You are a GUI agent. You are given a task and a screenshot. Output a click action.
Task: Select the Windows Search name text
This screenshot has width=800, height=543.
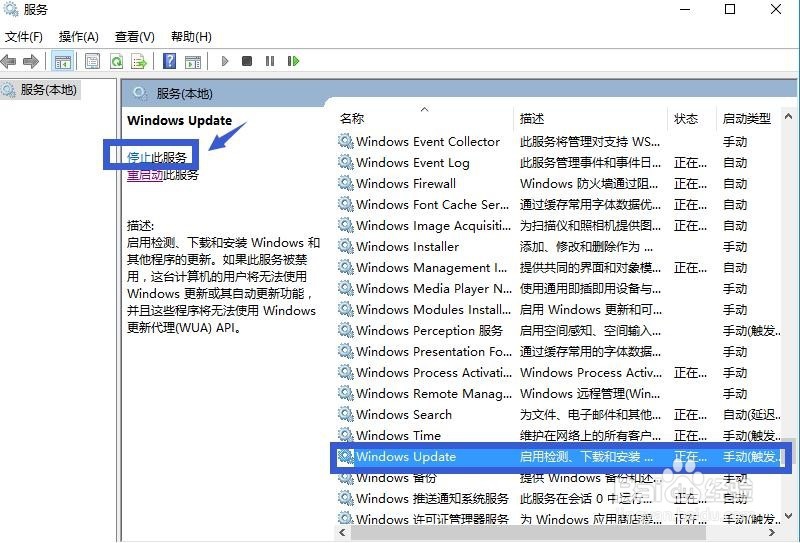tap(404, 414)
